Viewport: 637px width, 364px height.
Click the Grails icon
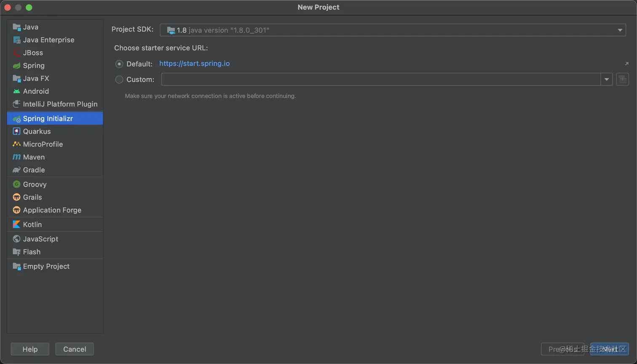pyautogui.click(x=16, y=197)
